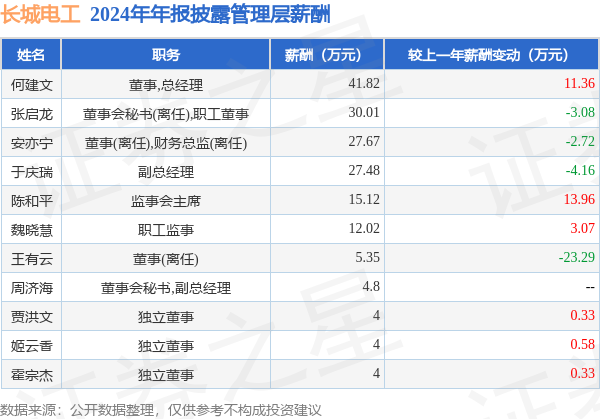
Task: Click the name 周济海
Action: pos(32,288)
